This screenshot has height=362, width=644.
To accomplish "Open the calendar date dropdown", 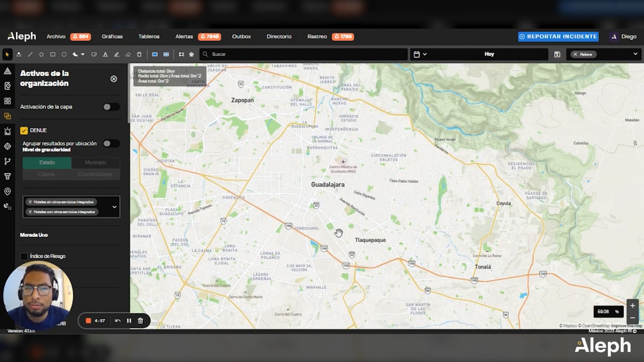I will (420, 54).
